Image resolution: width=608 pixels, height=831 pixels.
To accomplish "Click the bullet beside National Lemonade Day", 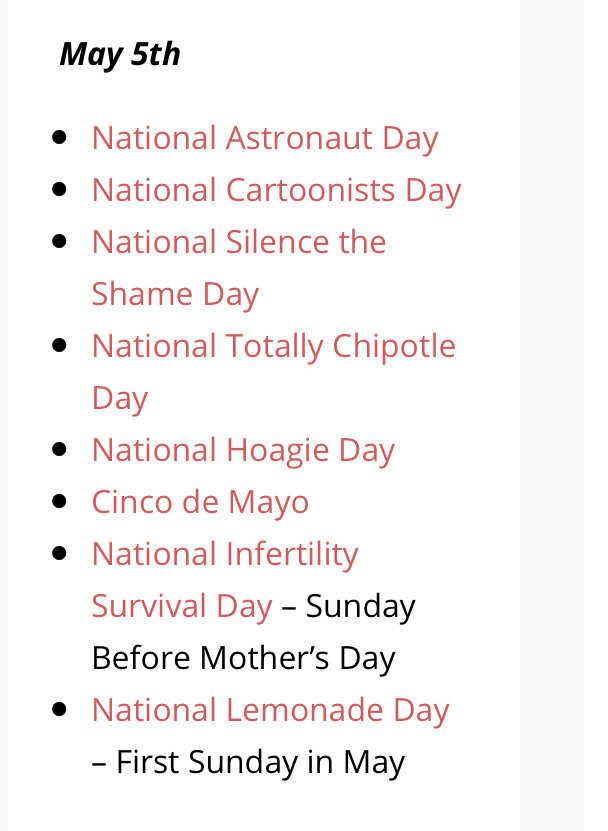I will [59, 709].
